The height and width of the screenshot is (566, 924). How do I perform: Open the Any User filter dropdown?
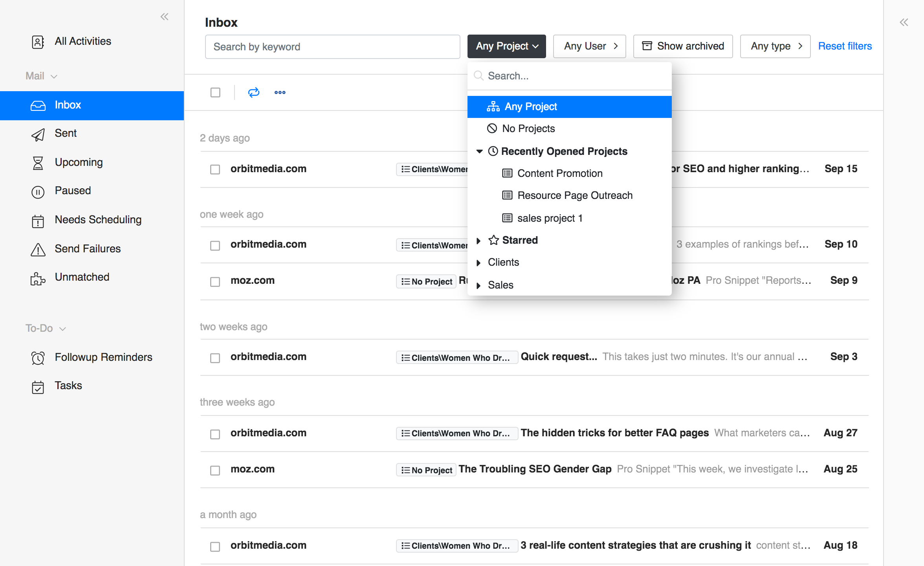click(589, 46)
